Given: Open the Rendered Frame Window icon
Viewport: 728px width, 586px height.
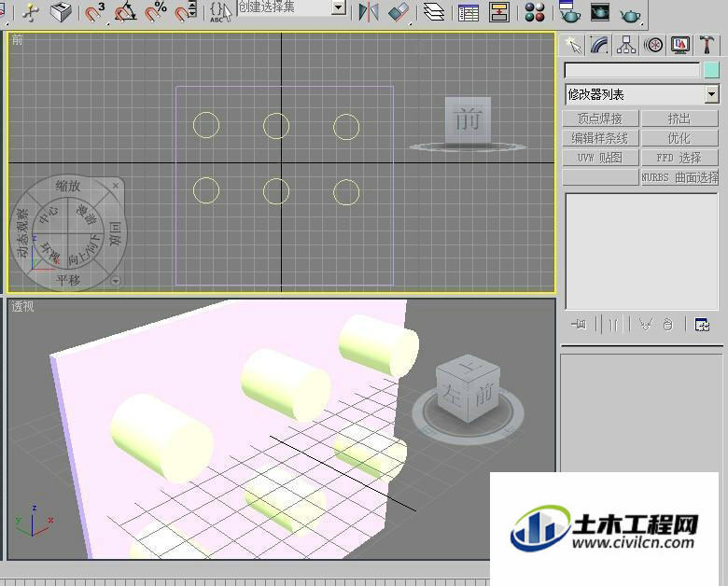Looking at the screenshot, I should coord(600,12).
